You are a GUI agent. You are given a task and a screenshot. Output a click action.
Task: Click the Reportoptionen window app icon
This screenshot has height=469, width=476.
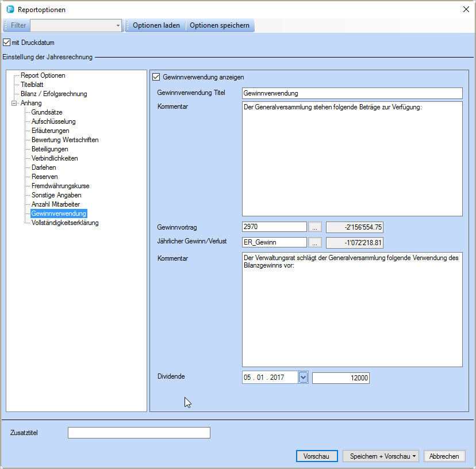pyautogui.click(x=9, y=10)
